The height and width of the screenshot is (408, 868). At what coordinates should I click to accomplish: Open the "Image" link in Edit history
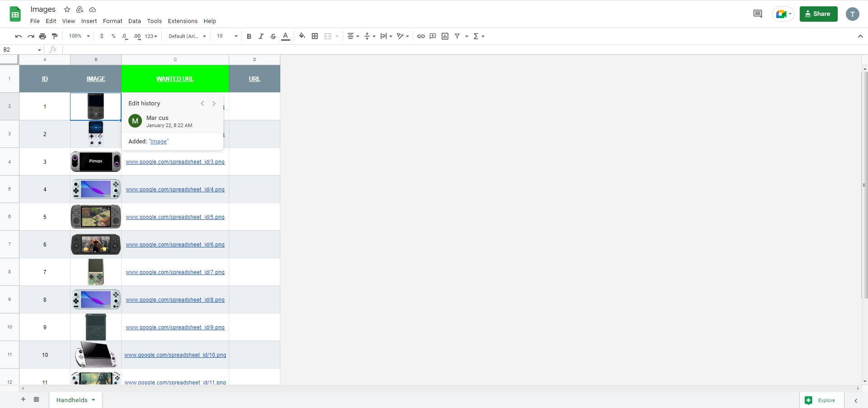point(159,142)
